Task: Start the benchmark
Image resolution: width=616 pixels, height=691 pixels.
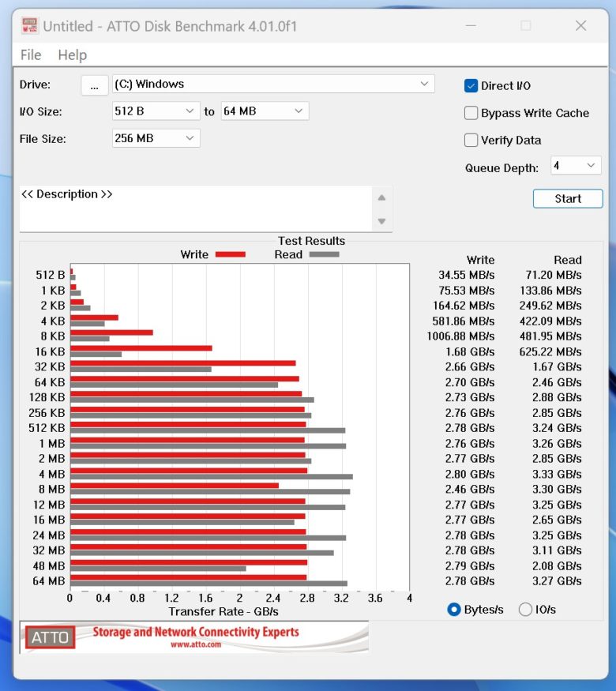Action: [x=568, y=199]
